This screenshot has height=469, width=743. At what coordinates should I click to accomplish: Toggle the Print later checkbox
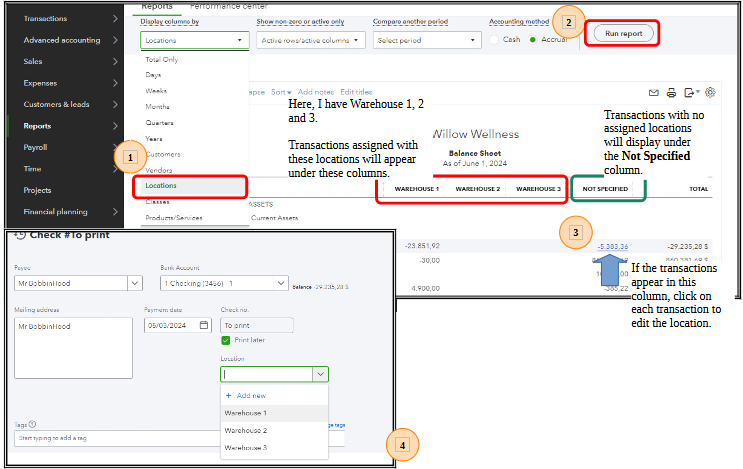[226, 340]
